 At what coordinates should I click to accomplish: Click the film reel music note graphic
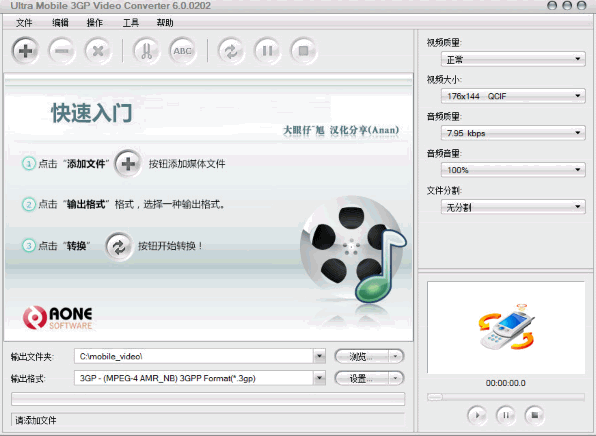pyautogui.click(x=353, y=250)
